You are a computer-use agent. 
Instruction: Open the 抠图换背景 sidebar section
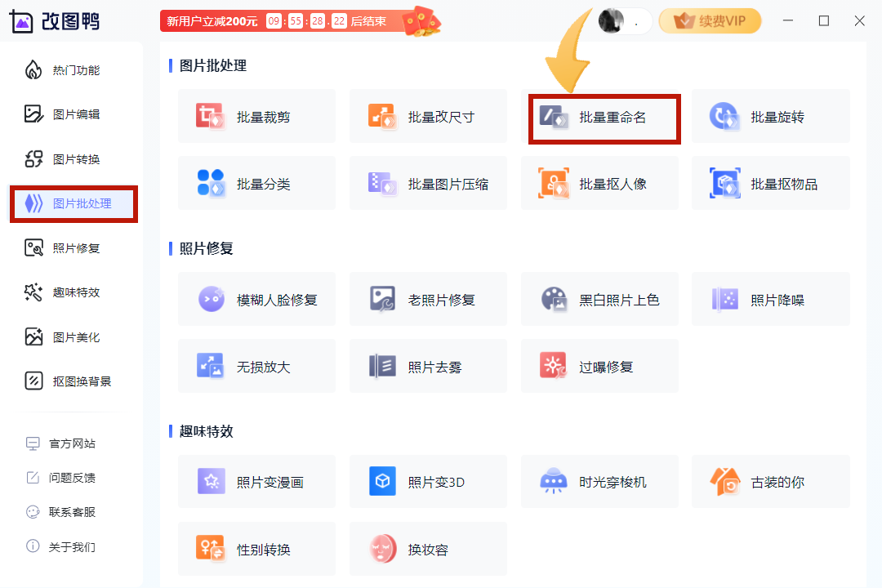[73, 381]
